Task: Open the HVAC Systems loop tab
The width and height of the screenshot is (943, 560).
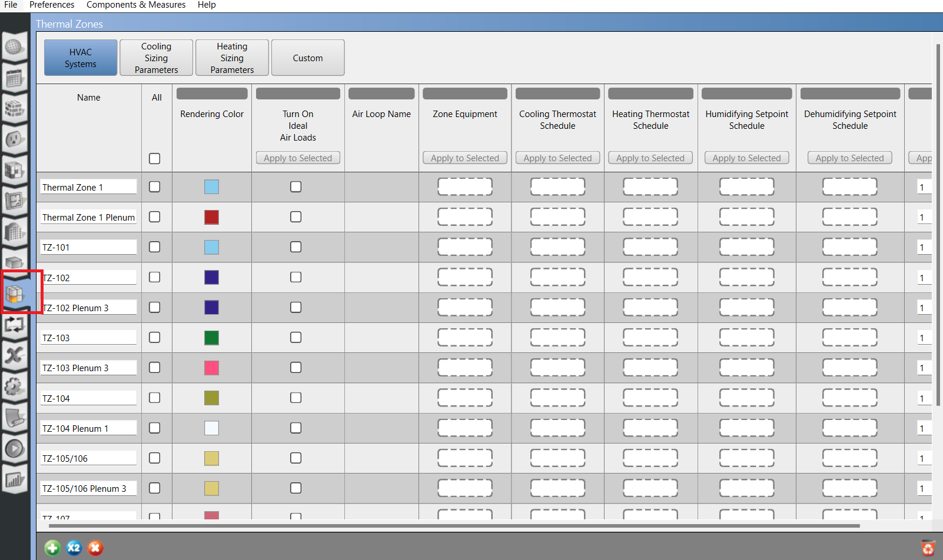Action: [x=15, y=324]
